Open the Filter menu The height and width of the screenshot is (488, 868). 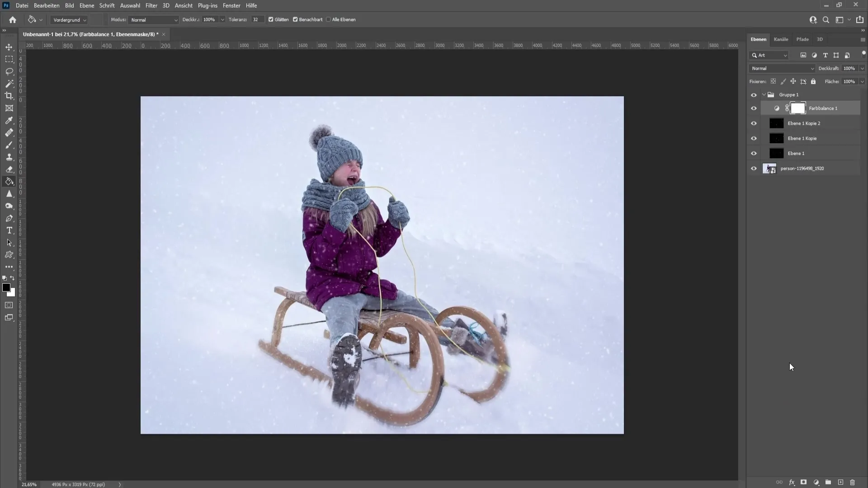150,5
